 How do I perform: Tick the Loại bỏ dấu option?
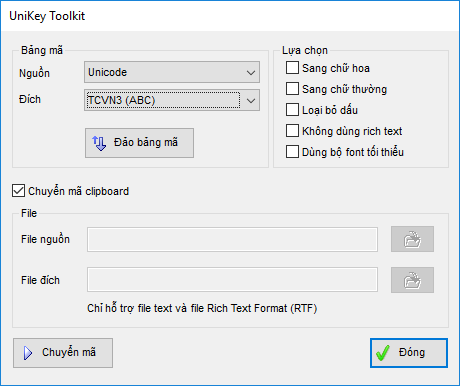(x=292, y=110)
